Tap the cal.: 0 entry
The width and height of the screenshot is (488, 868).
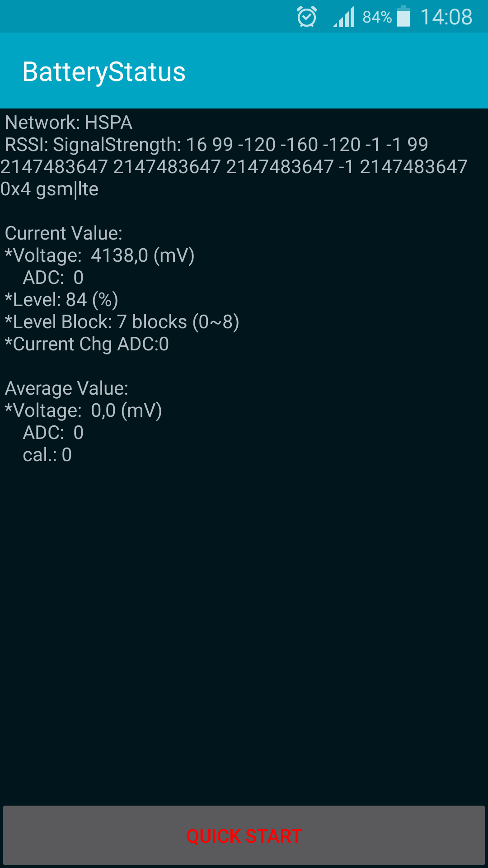click(47, 455)
